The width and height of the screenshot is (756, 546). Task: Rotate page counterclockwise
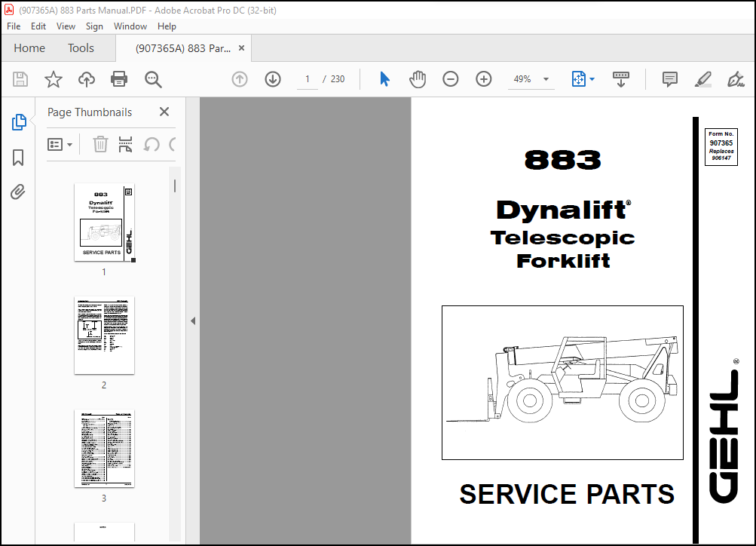[152, 144]
